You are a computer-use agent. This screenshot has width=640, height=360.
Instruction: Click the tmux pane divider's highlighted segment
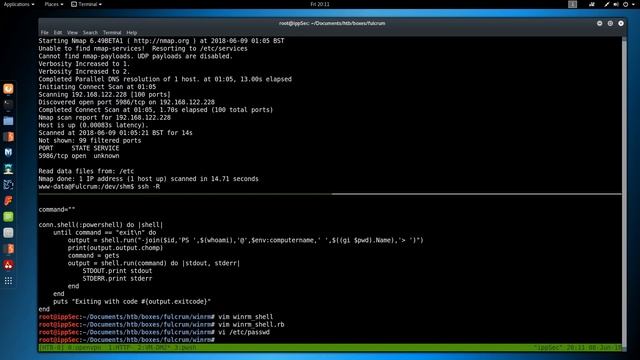point(477,194)
